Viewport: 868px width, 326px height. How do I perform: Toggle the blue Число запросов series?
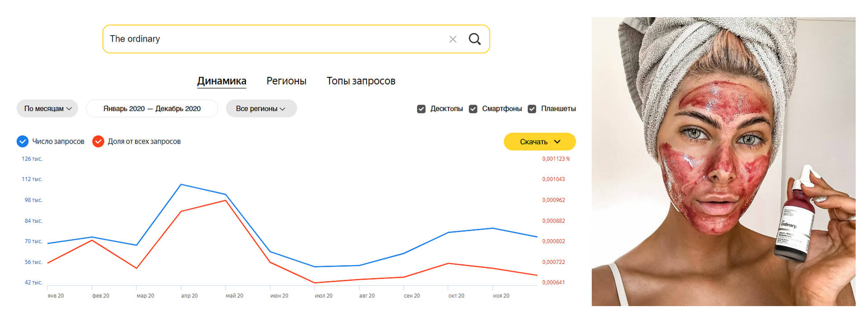[23, 142]
